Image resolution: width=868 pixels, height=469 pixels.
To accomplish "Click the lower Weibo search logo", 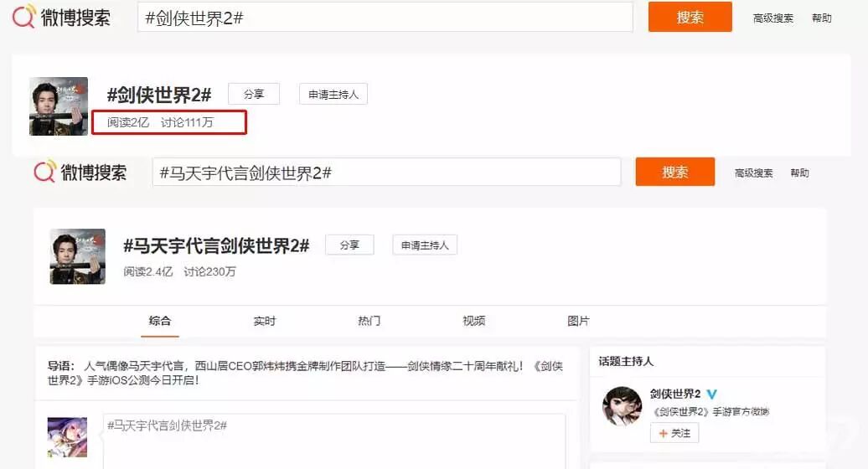I will tap(80, 172).
